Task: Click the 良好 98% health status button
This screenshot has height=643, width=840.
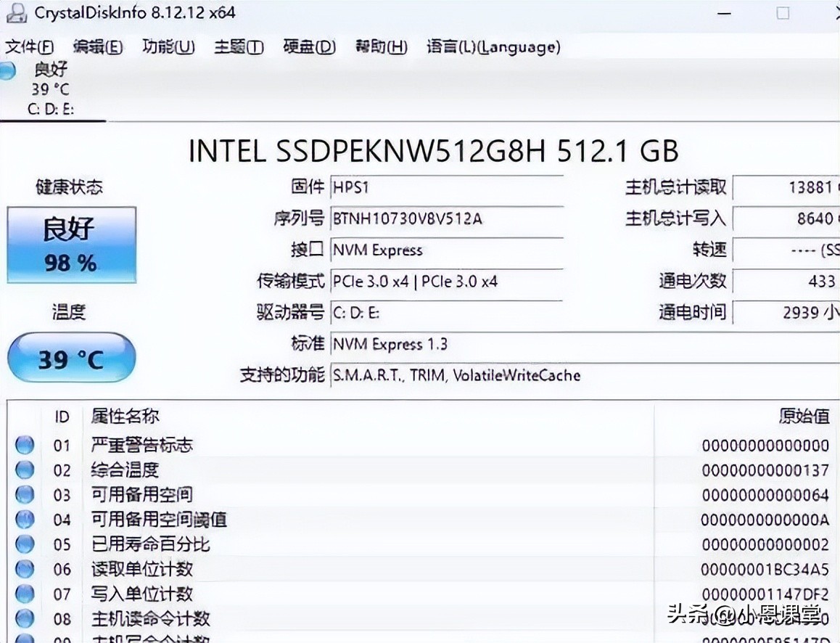Action: coord(71,245)
